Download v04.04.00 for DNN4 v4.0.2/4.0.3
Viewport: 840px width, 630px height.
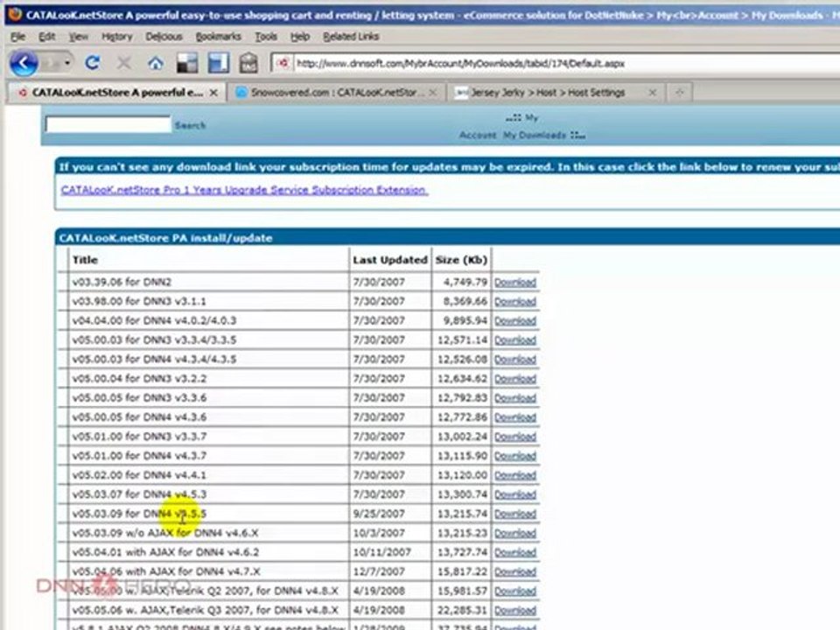click(514, 321)
